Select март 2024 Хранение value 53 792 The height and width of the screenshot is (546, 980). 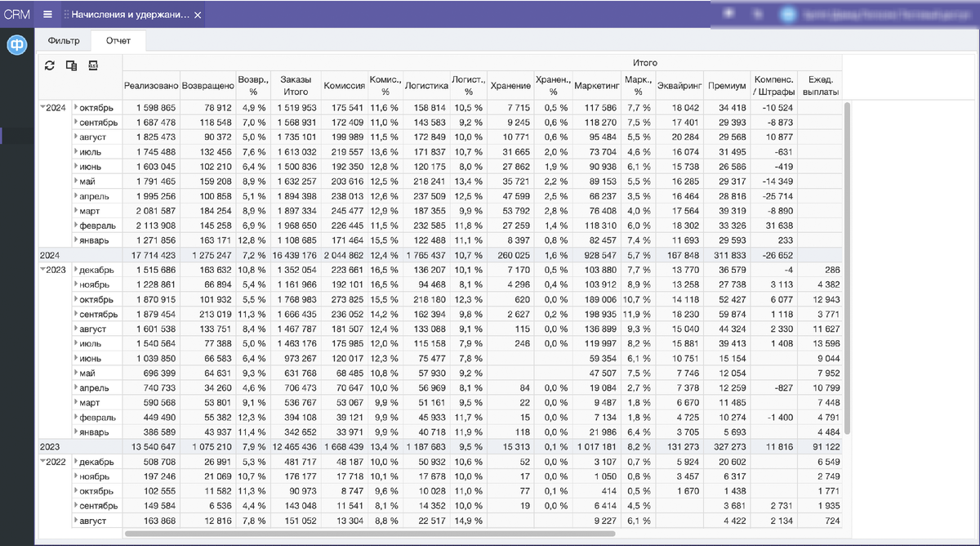[510, 211]
